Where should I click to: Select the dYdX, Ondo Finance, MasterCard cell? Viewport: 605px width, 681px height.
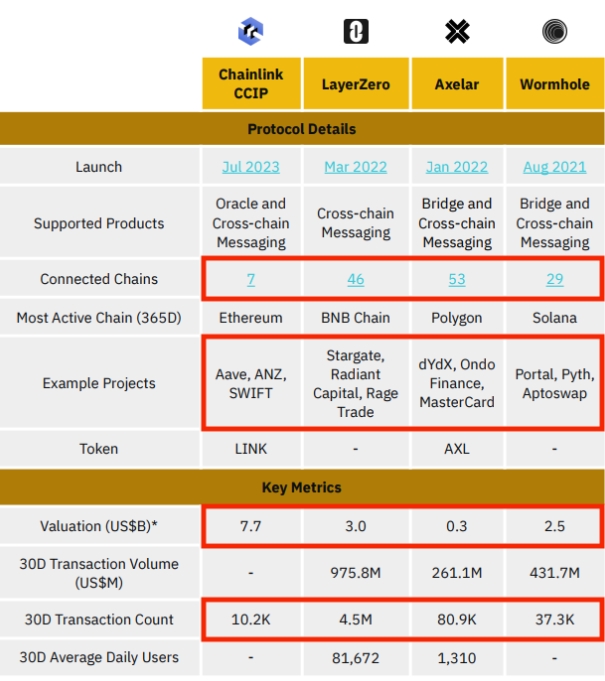(x=457, y=383)
